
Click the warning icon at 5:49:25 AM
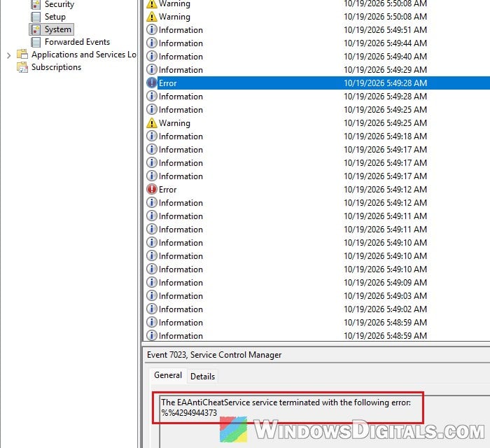click(152, 123)
